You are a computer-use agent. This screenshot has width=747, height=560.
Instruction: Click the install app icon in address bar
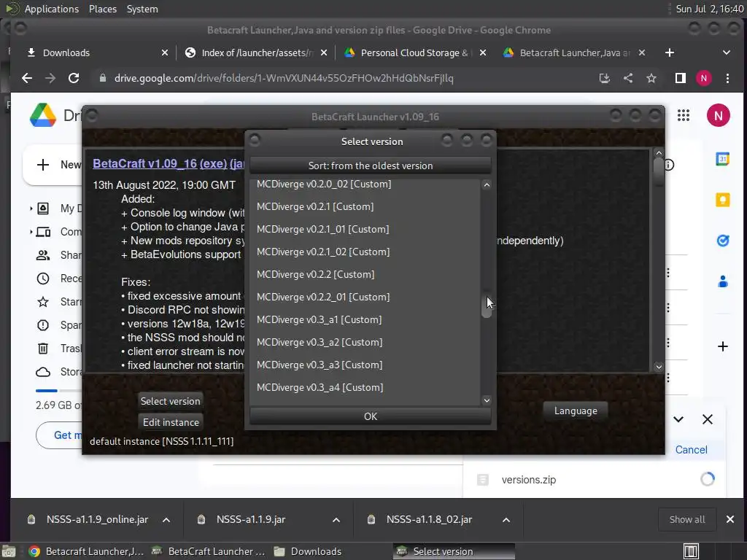pyautogui.click(x=605, y=79)
